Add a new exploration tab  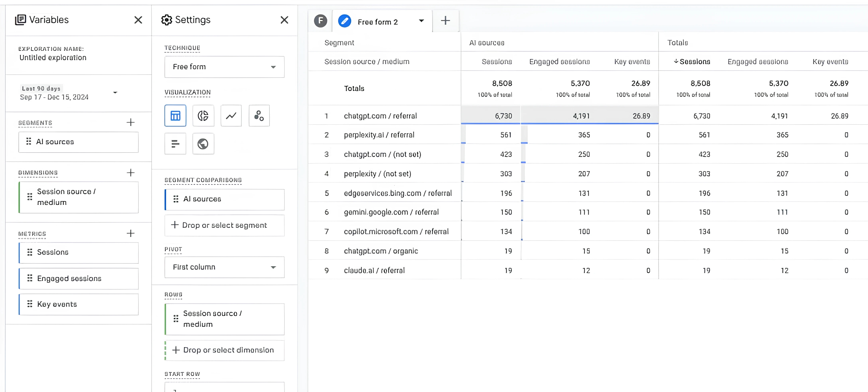(446, 21)
